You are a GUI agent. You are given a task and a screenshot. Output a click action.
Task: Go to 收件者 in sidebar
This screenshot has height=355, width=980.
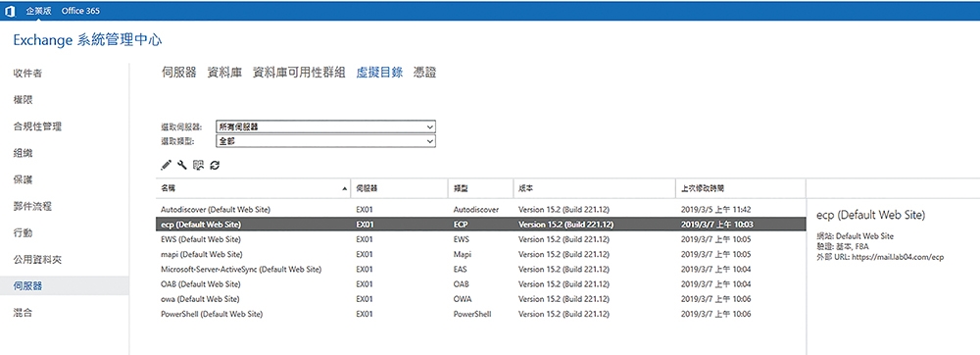point(28,74)
